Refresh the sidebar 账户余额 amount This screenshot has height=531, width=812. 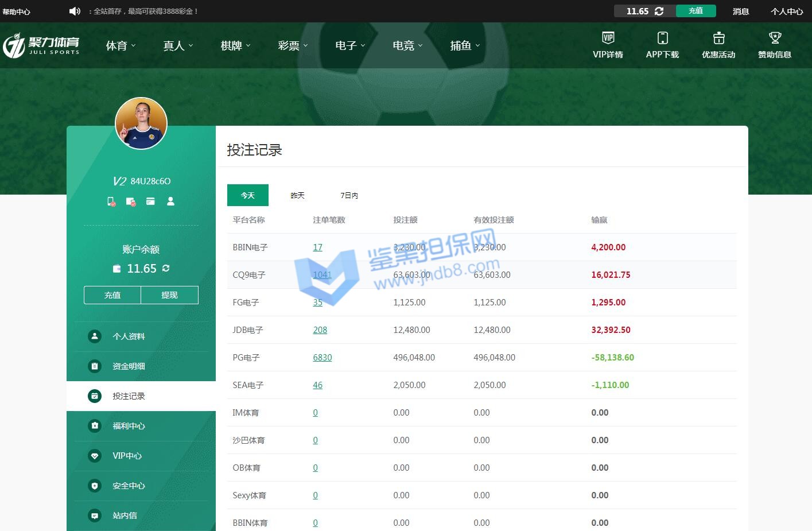point(166,268)
